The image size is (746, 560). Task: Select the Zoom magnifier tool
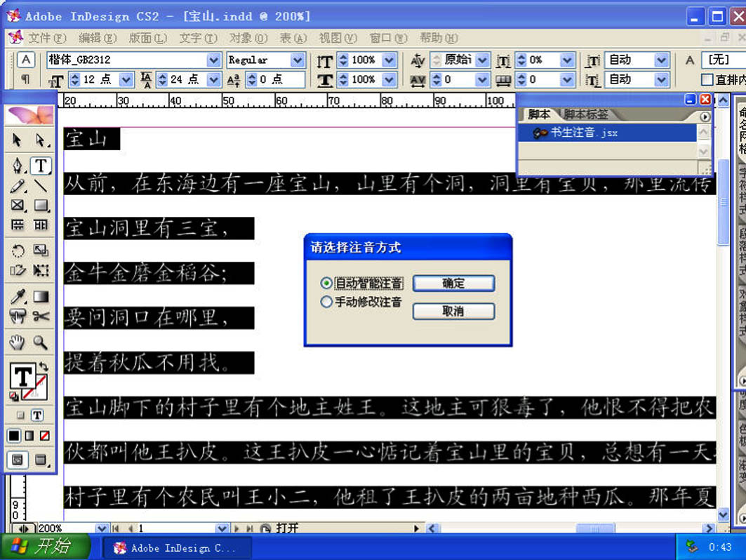[41, 342]
